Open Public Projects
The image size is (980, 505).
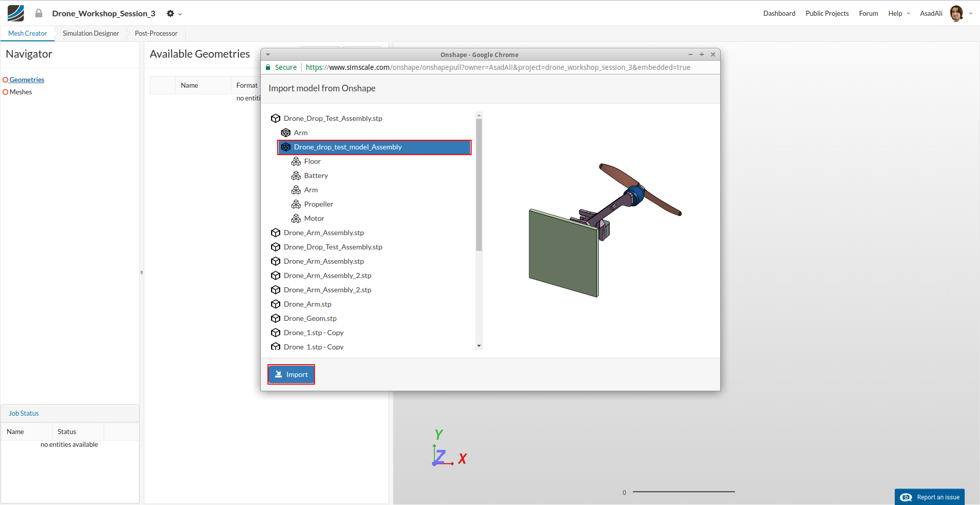[x=827, y=14]
